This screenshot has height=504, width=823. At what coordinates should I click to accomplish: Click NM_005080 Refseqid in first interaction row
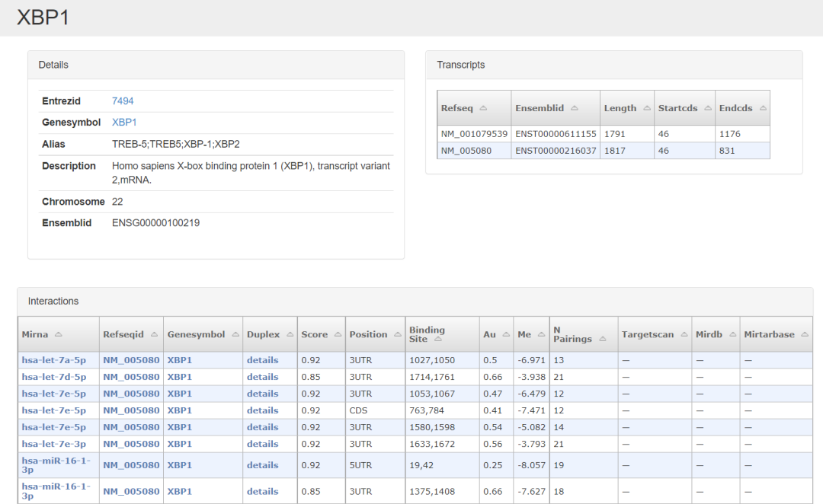tap(131, 360)
